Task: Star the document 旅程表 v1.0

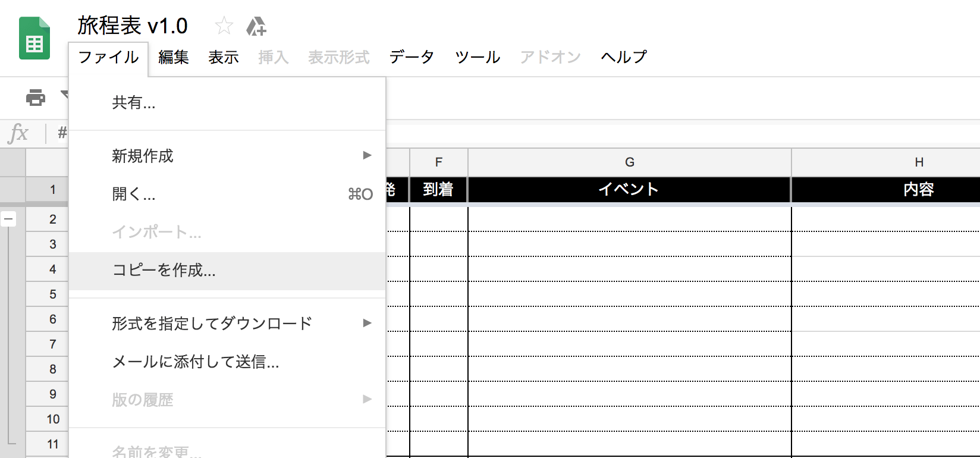Action: tap(224, 26)
